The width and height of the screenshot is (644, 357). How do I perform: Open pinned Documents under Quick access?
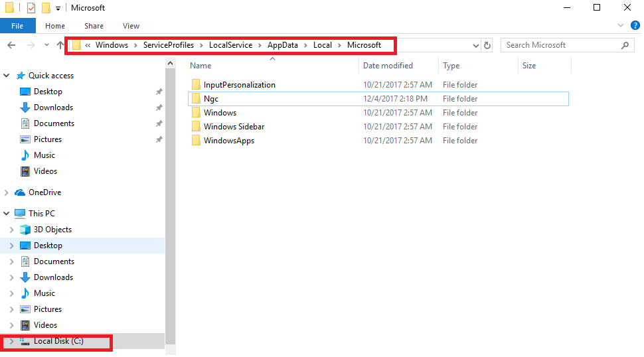54,123
